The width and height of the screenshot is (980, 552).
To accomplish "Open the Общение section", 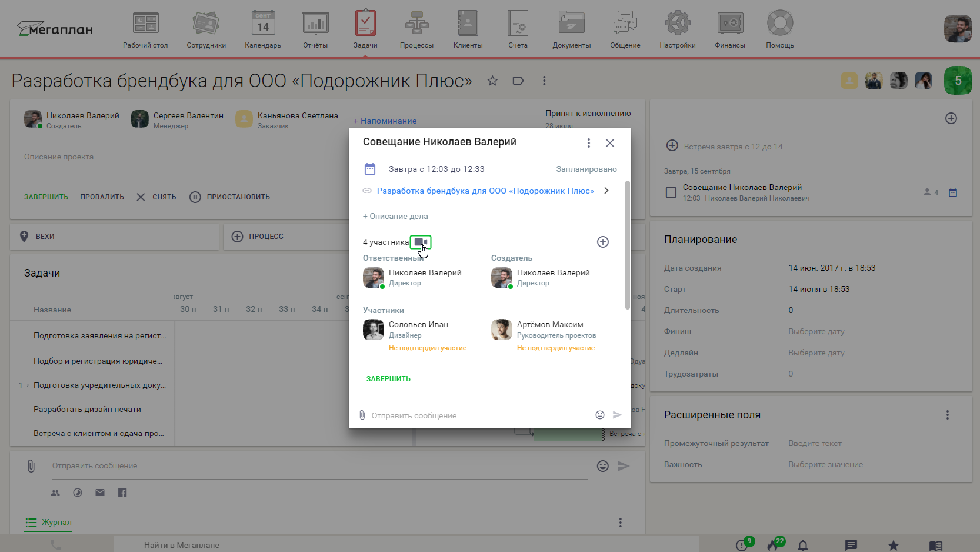I will 625,29.
